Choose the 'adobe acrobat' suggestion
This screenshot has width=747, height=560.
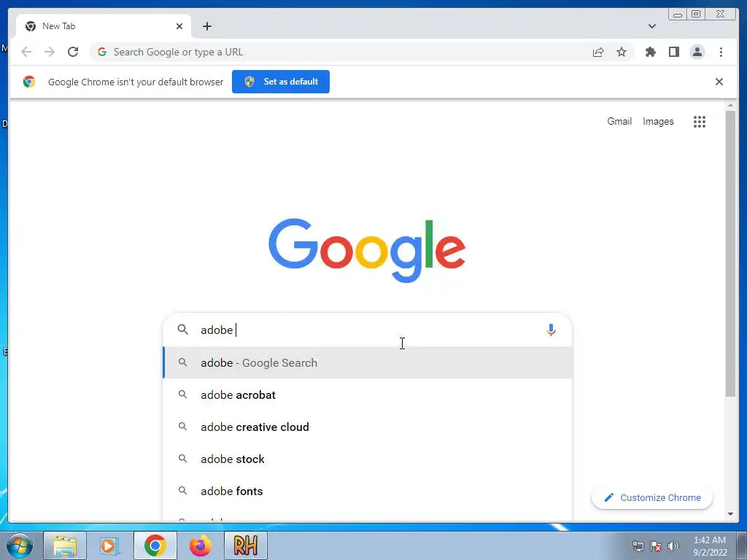point(368,394)
